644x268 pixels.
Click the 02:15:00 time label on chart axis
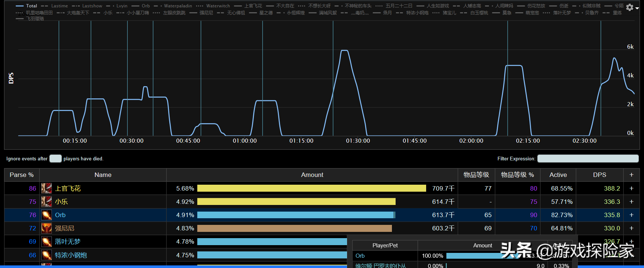[528, 141]
